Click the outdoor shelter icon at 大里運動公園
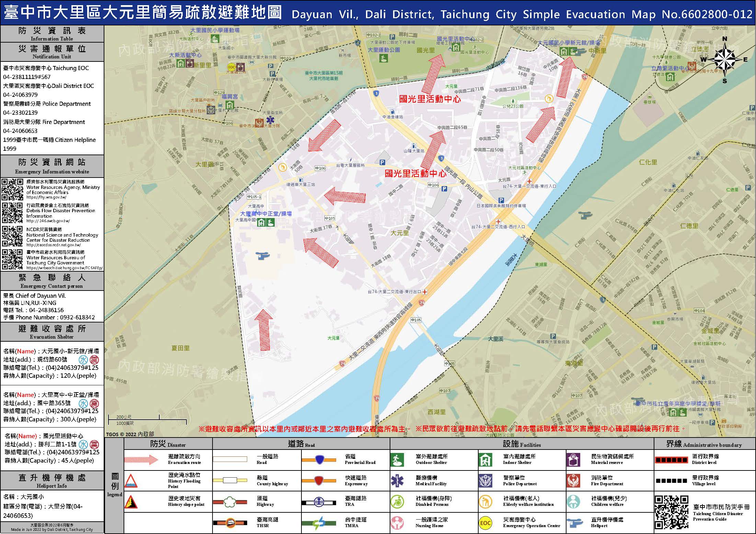 pyautogui.click(x=383, y=58)
